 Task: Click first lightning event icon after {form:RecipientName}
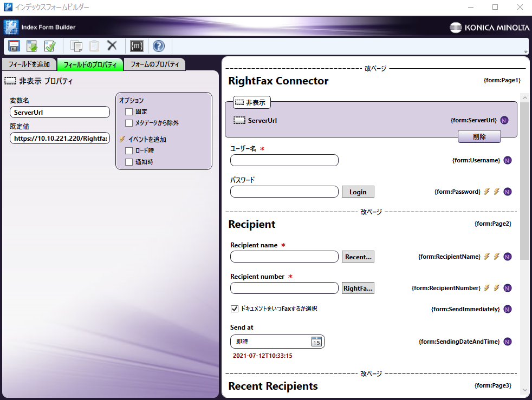click(487, 257)
